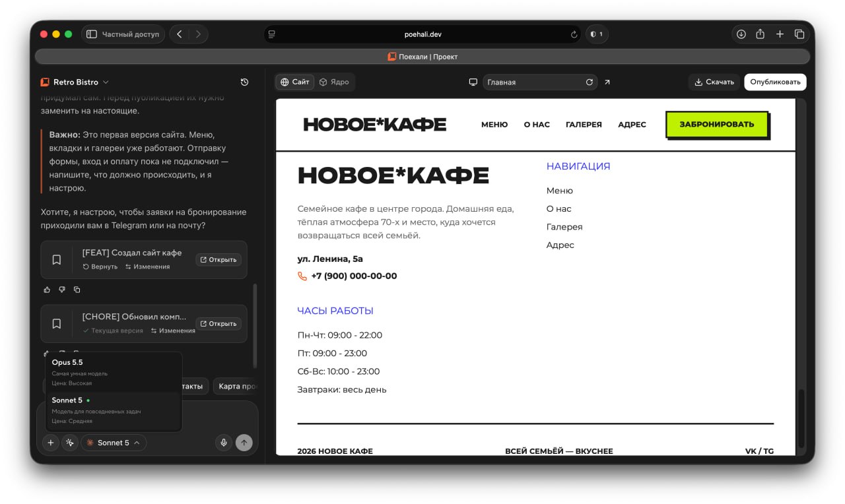Click the Карта suggestion chip
The width and height of the screenshot is (845, 504).
click(x=235, y=387)
